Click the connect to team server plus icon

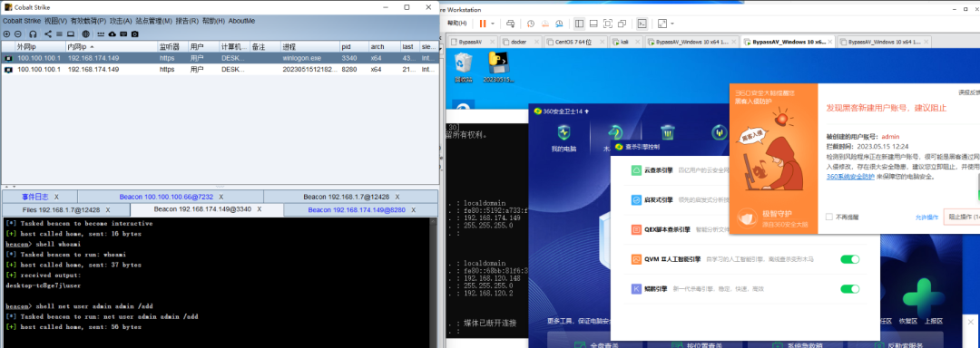coord(6,34)
